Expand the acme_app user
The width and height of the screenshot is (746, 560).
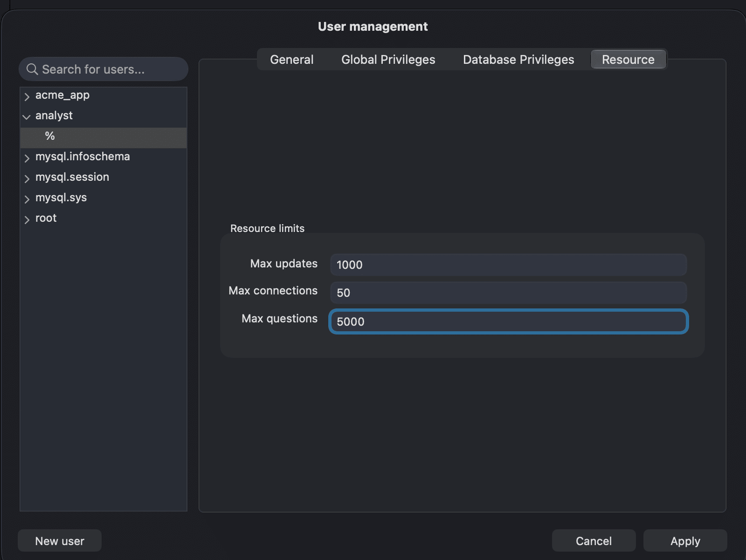click(27, 96)
